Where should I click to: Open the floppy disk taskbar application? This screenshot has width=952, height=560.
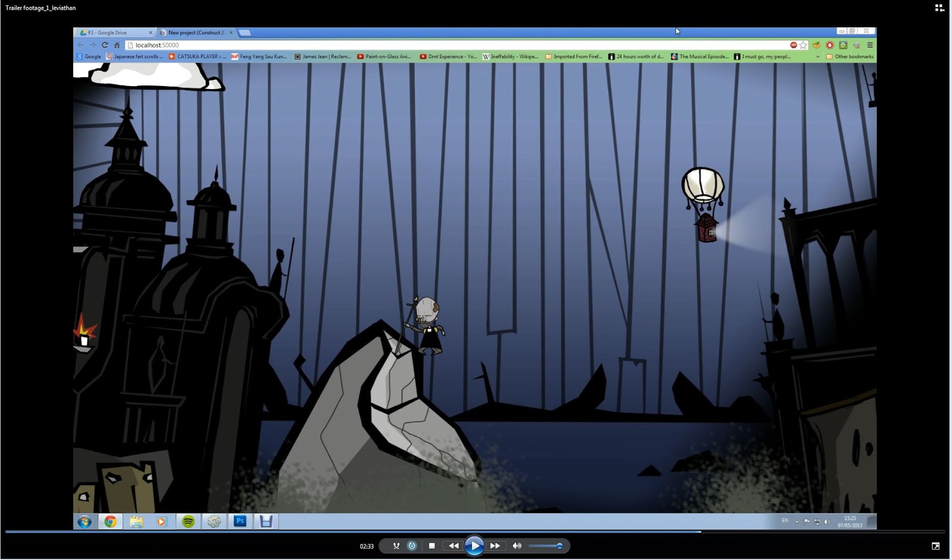(266, 521)
